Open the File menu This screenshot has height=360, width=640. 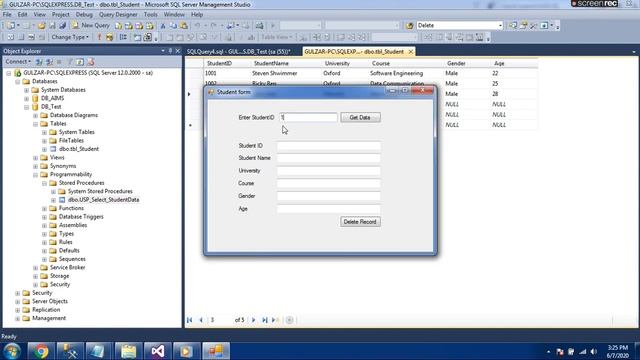[7, 14]
